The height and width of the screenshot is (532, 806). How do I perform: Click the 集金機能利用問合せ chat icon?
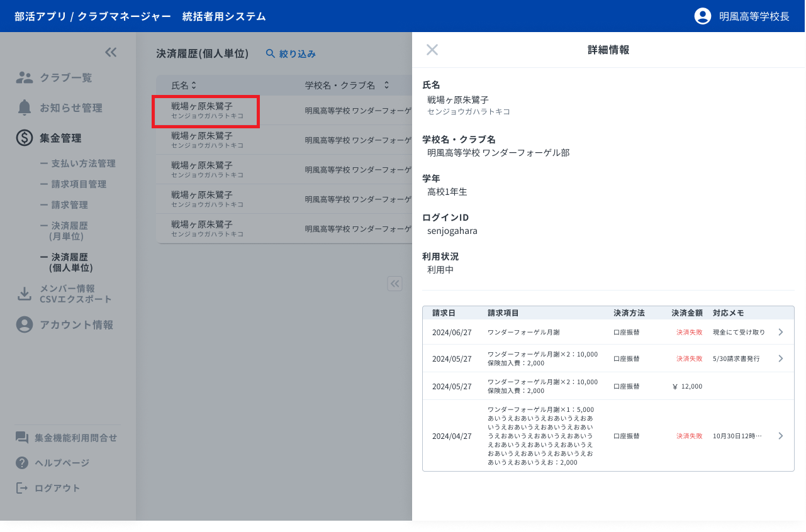(x=22, y=438)
